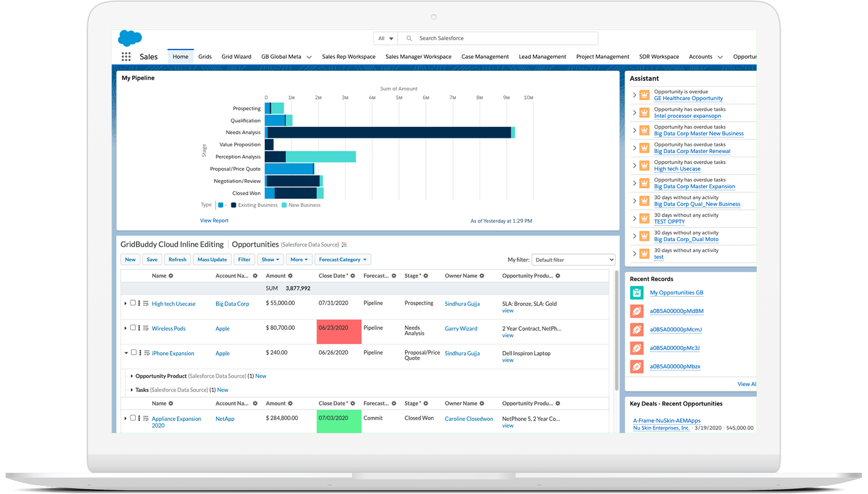Viewport: 868px width, 494px height.
Task: Open record detail lines icon for Appliance Expansion 2020
Action: 146,418
